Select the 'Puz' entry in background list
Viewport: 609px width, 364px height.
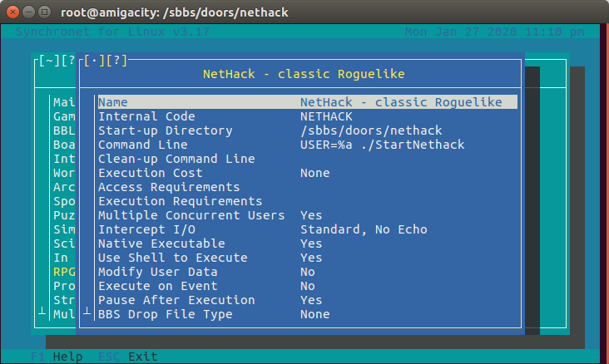(x=64, y=215)
